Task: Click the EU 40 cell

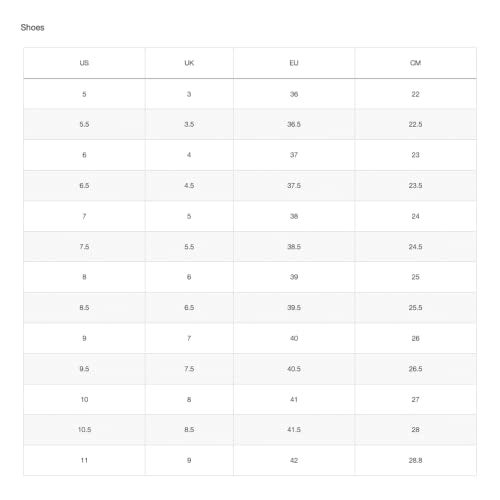Action: click(x=294, y=338)
